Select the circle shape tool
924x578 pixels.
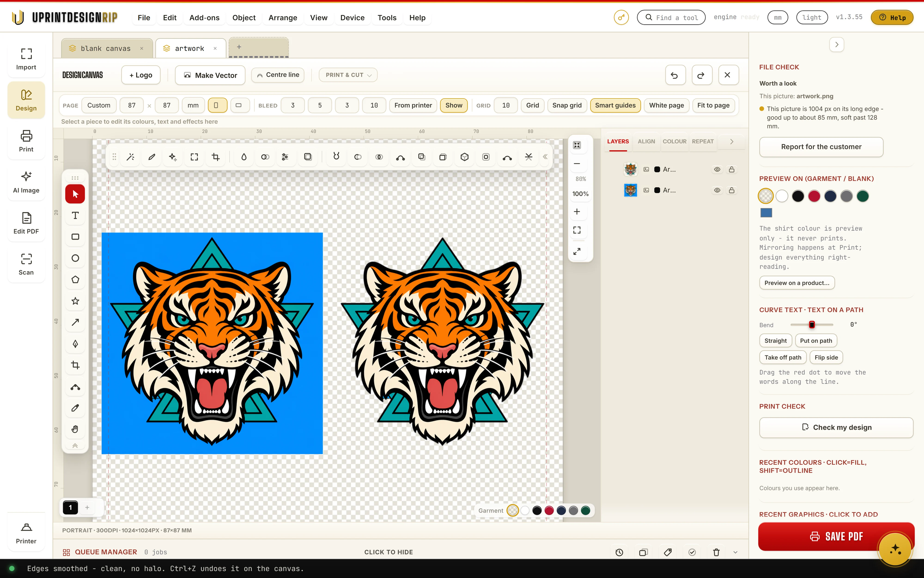coord(75,258)
